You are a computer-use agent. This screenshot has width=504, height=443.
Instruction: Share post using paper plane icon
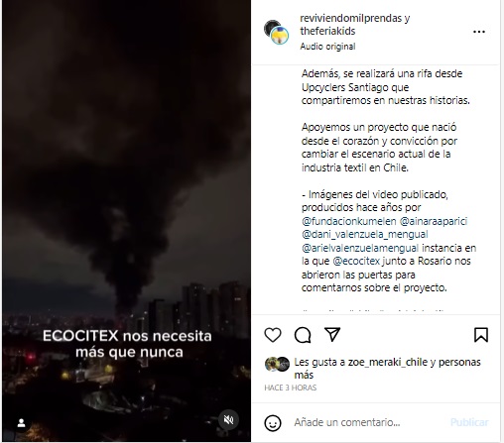(x=332, y=334)
